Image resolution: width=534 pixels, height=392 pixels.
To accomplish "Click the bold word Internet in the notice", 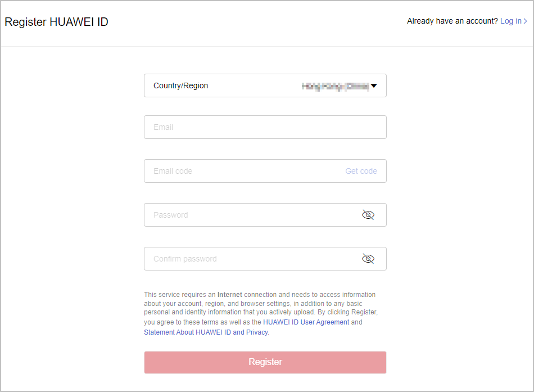I will 230,295.
